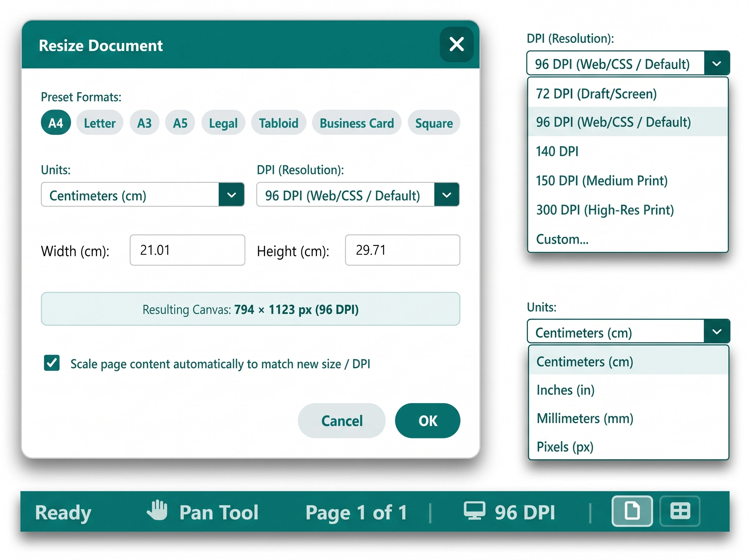Confirm with the OK button
This screenshot has height=560, width=750.
(x=427, y=421)
